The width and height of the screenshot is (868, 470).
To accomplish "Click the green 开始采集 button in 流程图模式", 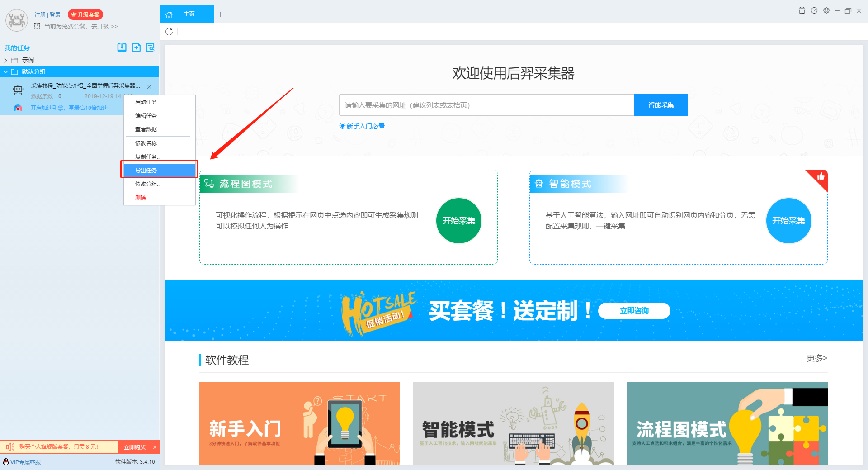I will (x=459, y=221).
